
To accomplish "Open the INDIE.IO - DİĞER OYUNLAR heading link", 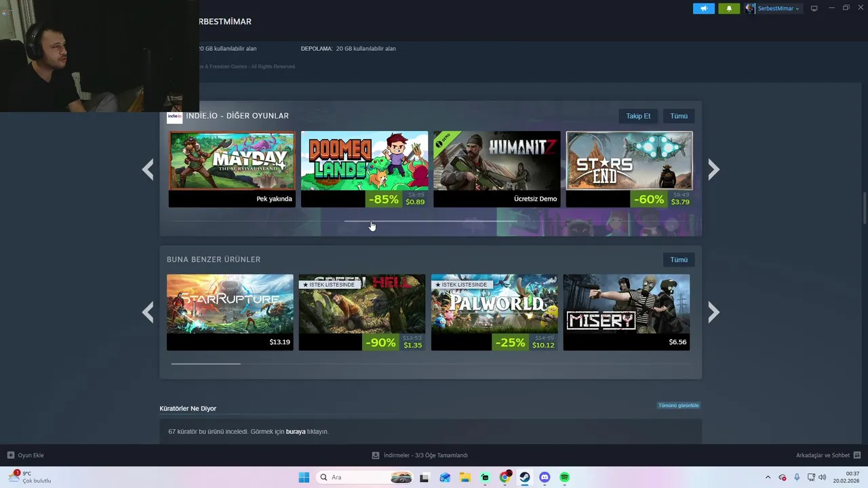I will click(x=237, y=116).
